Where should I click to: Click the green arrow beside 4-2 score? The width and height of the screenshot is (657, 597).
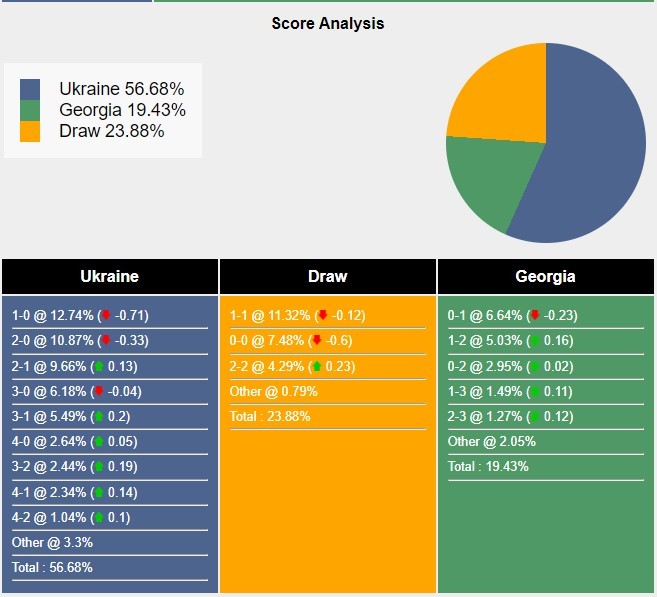coord(99,517)
